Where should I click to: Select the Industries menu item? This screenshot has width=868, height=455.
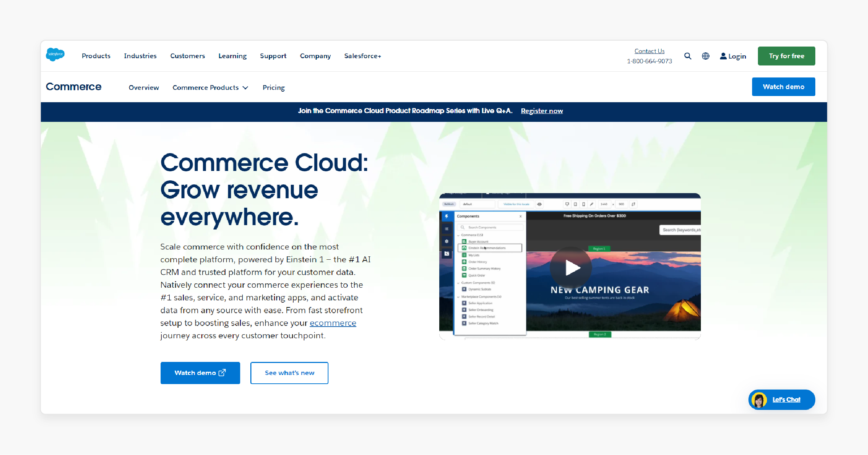pyautogui.click(x=140, y=56)
